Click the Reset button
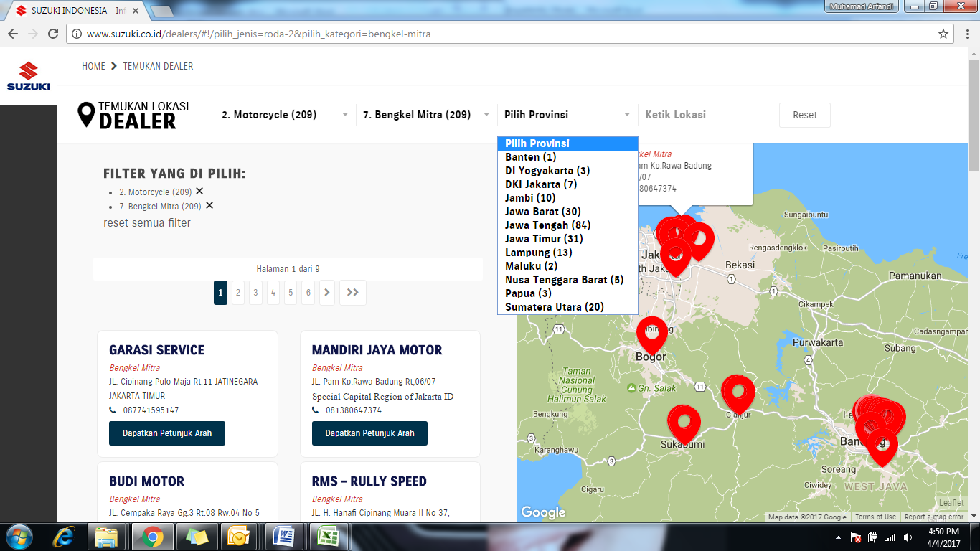980x551 pixels. (804, 115)
